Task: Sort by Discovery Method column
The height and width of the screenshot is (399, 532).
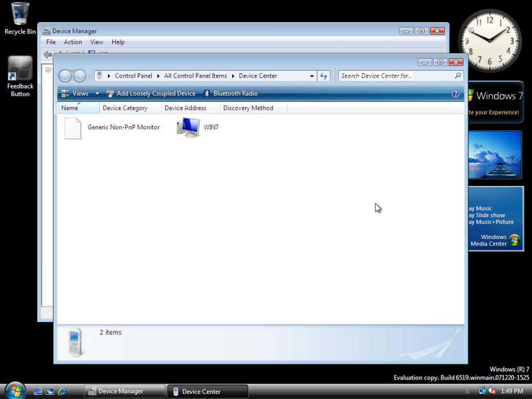Action: tap(254, 108)
